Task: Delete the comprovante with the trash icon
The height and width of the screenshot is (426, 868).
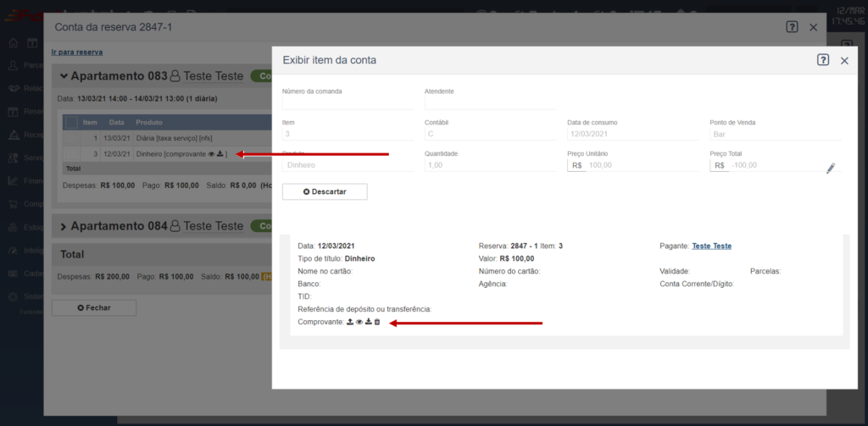Action: click(x=377, y=323)
